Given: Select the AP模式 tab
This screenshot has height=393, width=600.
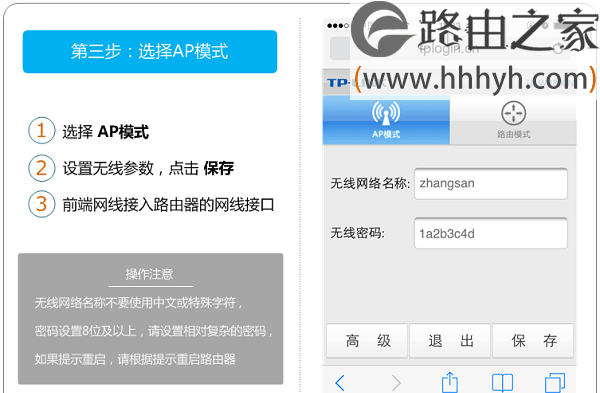Looking at the screenshot, I should pyautogui.click(x=386, y=120).
